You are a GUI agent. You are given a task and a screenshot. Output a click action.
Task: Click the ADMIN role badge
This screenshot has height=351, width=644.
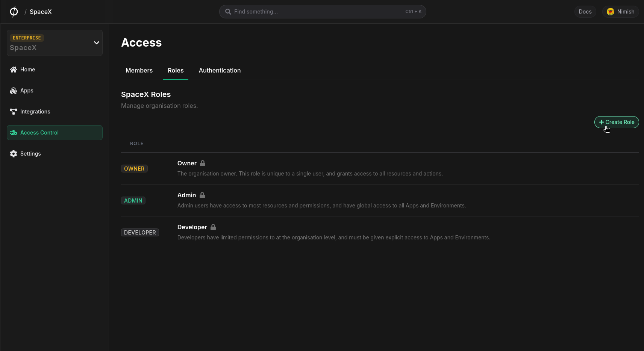coord(133,201)
